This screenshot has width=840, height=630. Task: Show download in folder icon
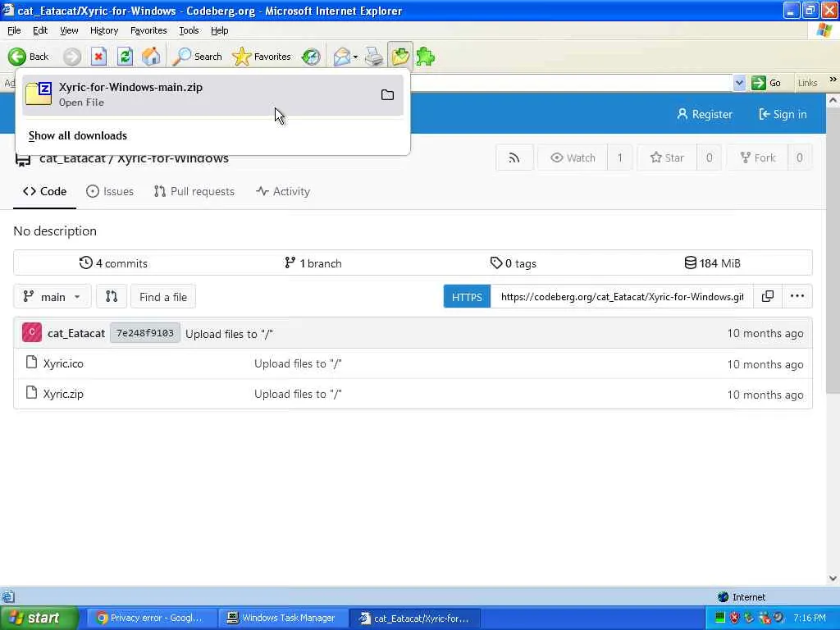point(387,95)
